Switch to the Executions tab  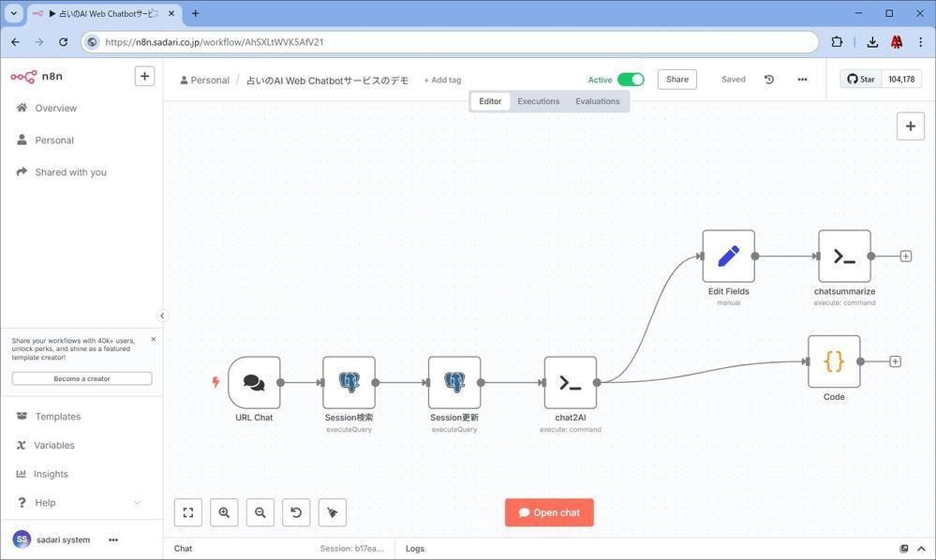pyautogui.click(x=539, y=101)
